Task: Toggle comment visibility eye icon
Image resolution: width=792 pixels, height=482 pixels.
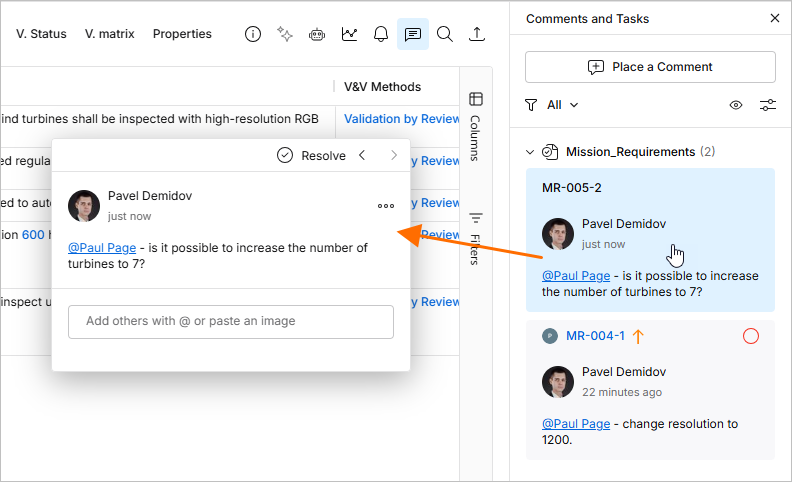Action: click(736, 105)
